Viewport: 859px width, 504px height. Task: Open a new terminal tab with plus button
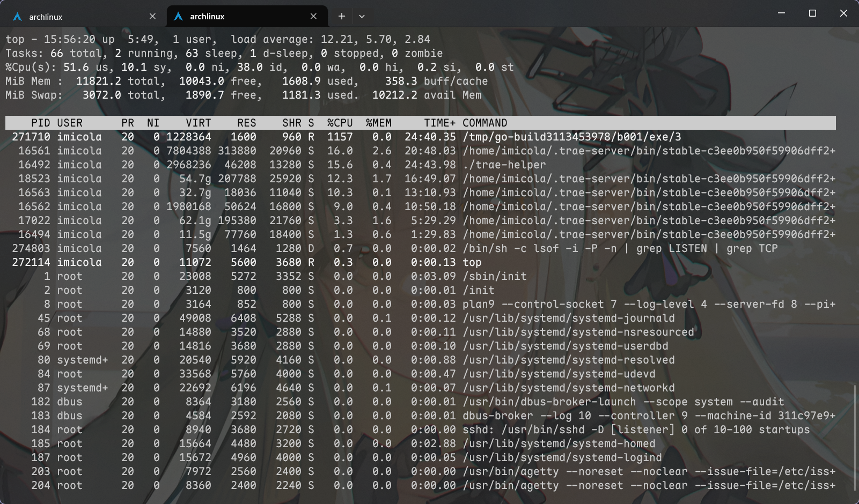pyautogui.click(x=341, y=16)
